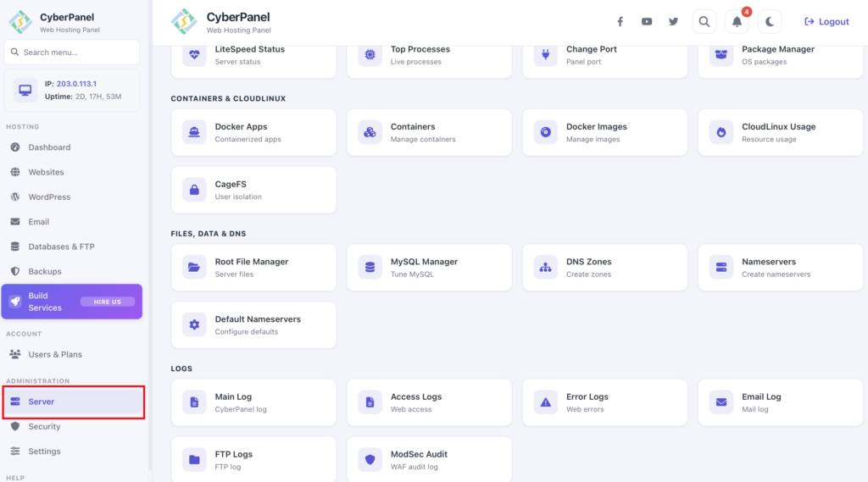Click the main header CyberPanel logo
Screen dimensions: 868x482
(x=184, y=21)
